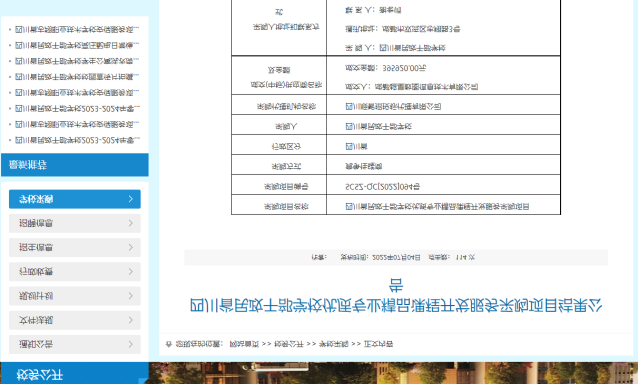This screenshot has height=384, width=638.
Task: Click 正文内容 at the end of the breadcrumb
Action: (378, 344)
